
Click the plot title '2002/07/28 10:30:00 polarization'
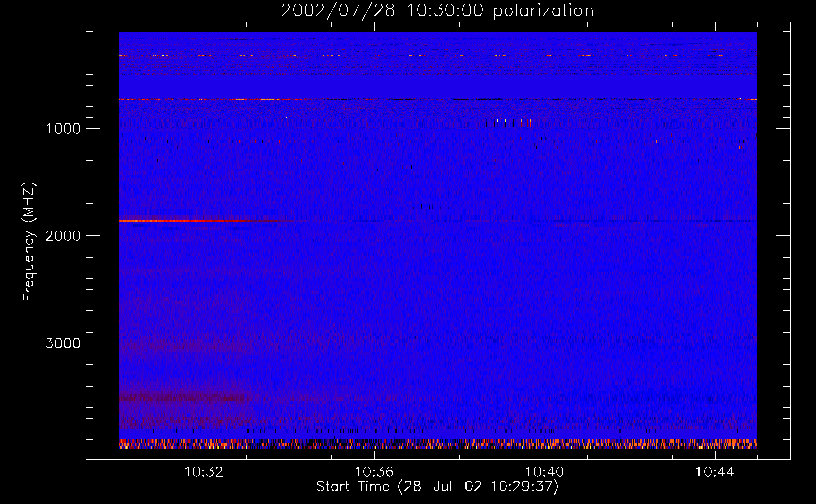pyautogui.click(x=437, y=10)
